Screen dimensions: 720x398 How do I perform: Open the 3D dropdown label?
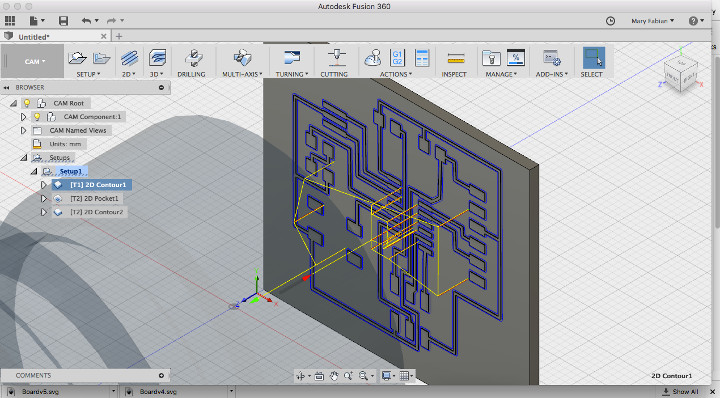(x=157, y=74)
